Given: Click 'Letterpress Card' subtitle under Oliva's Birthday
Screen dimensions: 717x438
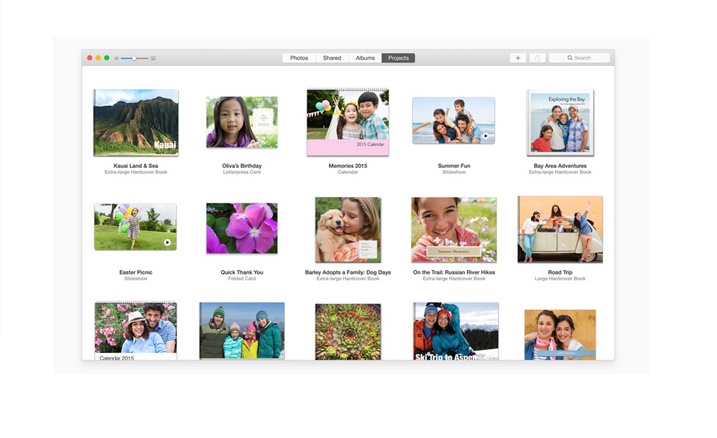Looking at the screenshot, I should point(242,172).
